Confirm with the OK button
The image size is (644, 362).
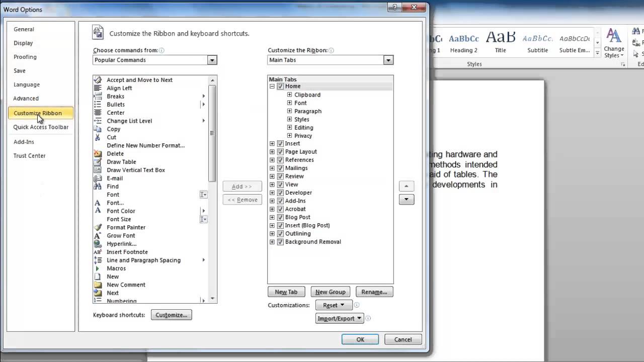360,339
